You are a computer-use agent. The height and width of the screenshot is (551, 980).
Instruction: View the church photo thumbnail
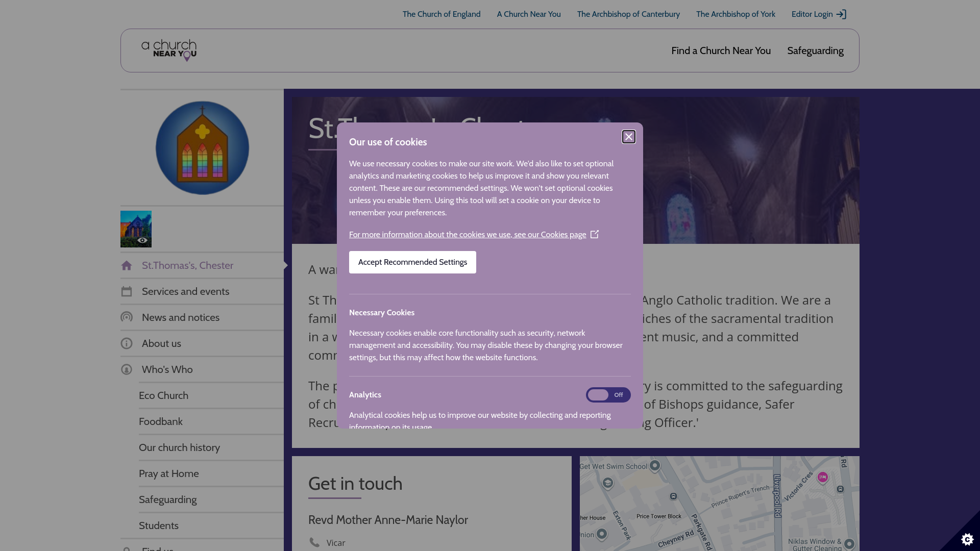click(136, 229)
